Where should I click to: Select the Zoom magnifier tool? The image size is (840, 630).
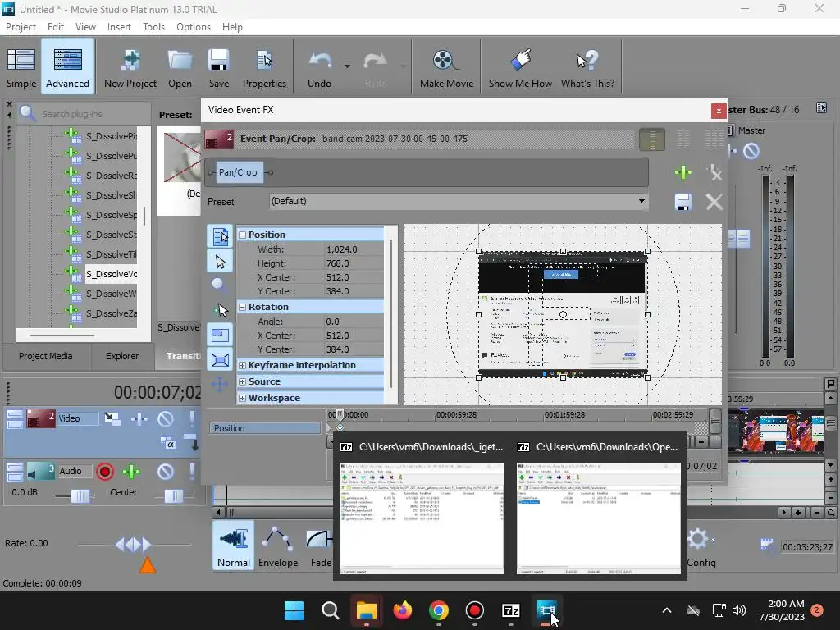click(218, 285)
